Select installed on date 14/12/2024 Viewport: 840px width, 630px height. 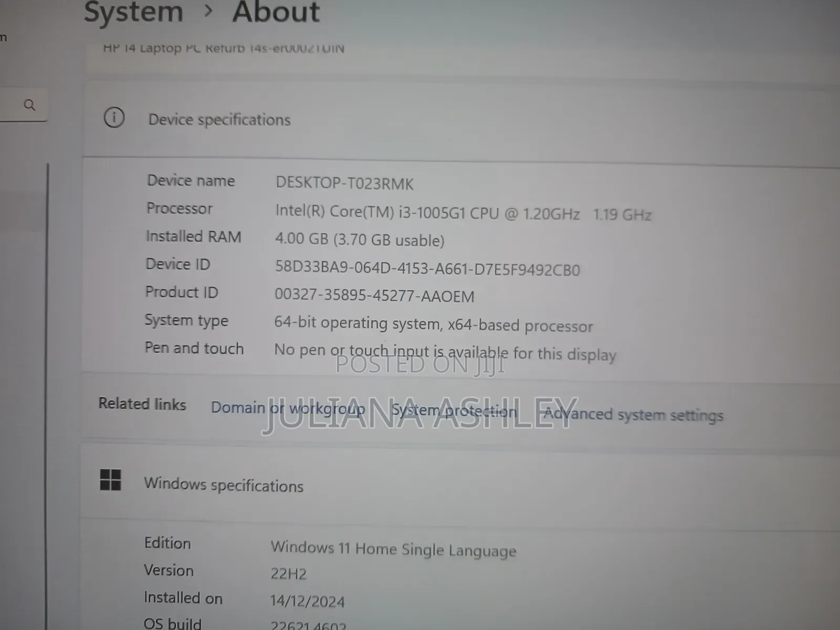[x=307, y=601]
